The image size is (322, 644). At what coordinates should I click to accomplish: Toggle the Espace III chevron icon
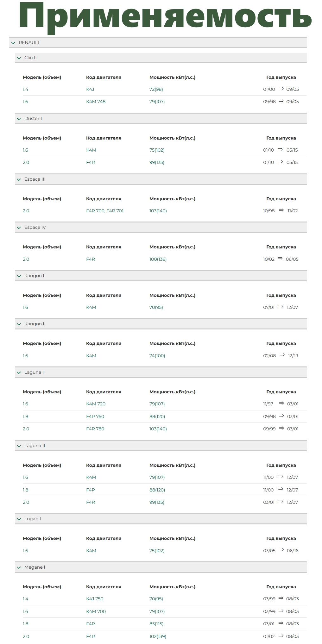[19, 179]
